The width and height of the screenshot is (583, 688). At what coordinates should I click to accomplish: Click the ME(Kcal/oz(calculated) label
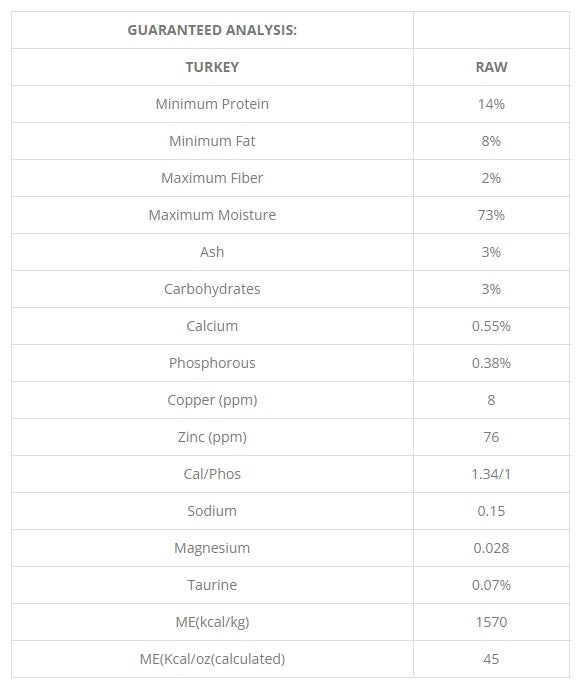(x=212, y=659)
